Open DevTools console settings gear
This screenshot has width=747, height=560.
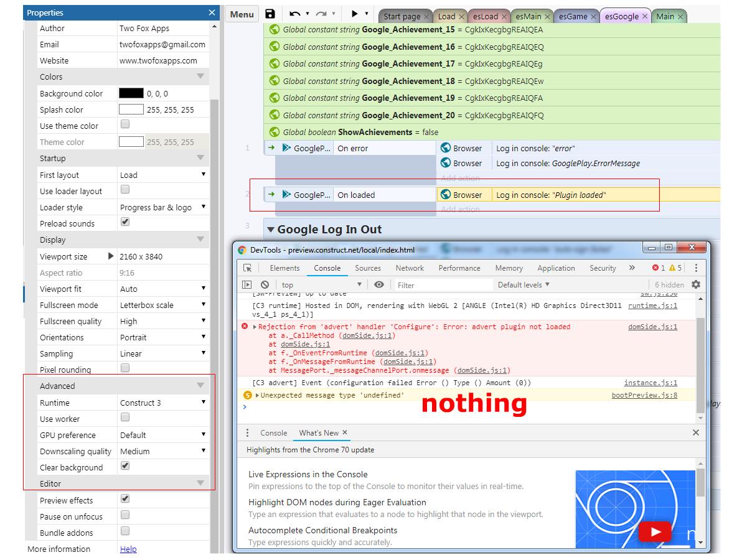696,284
